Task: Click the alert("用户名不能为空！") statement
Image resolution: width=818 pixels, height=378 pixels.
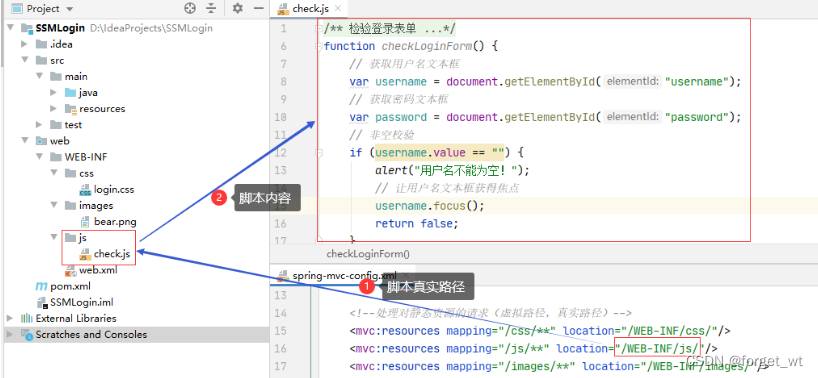Action: pos(452,170)
